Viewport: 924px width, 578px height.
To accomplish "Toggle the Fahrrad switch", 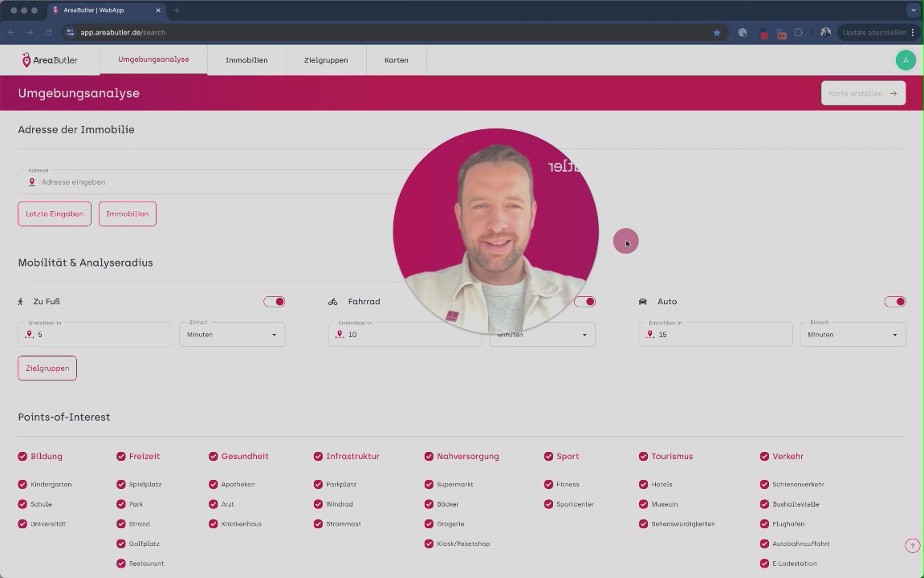I will (x=584, y=302).
